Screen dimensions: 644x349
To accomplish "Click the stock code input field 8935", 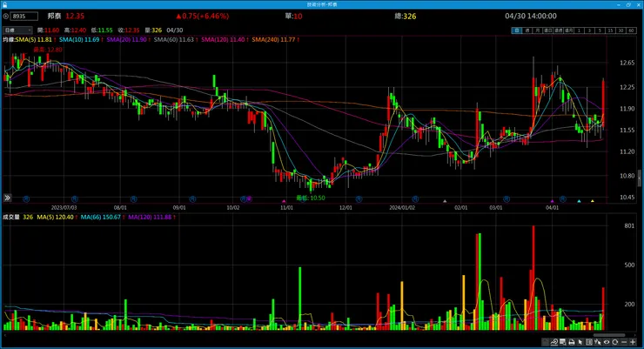I will point(24,17).
